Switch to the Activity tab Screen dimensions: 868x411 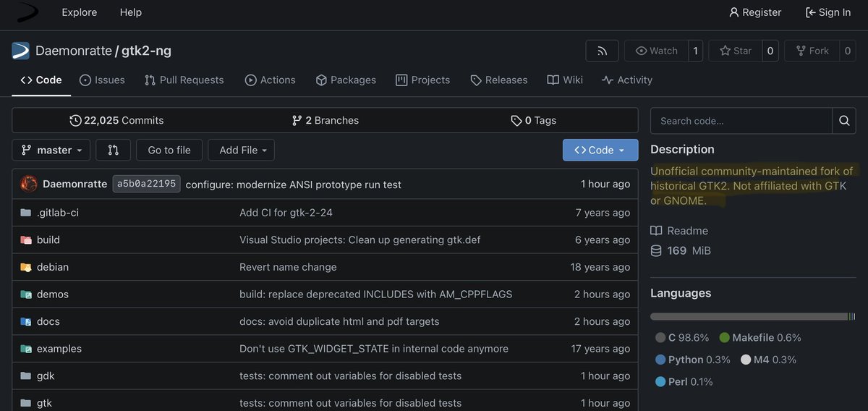tap(627, 80)
